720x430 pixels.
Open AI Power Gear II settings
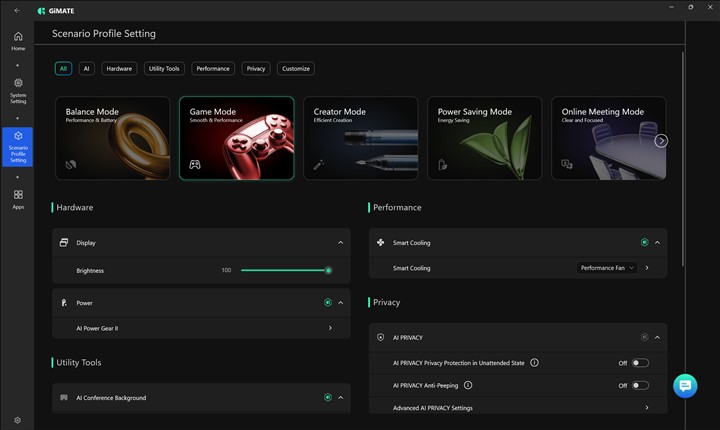(330, 328)
